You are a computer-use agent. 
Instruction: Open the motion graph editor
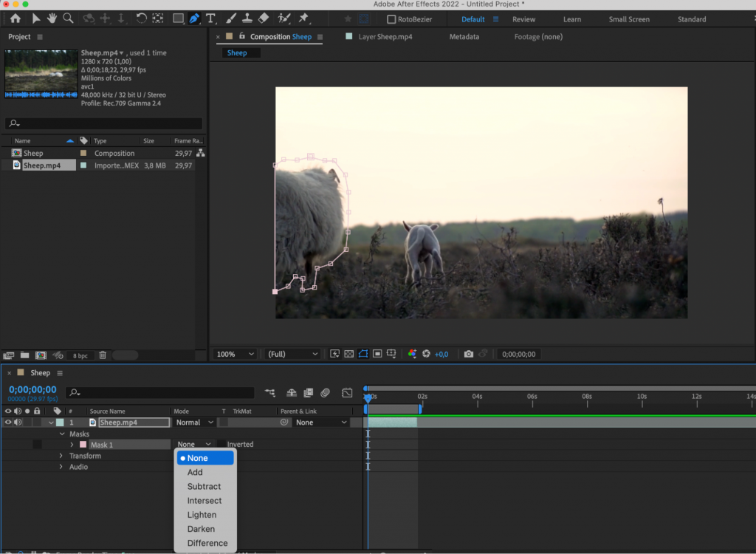click(x=347, y=392)
